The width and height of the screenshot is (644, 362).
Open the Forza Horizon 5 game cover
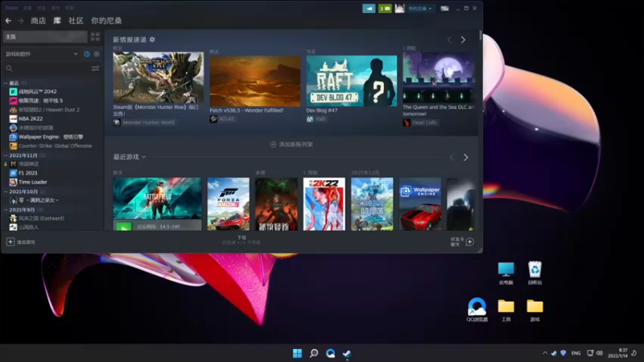point(229,204)
